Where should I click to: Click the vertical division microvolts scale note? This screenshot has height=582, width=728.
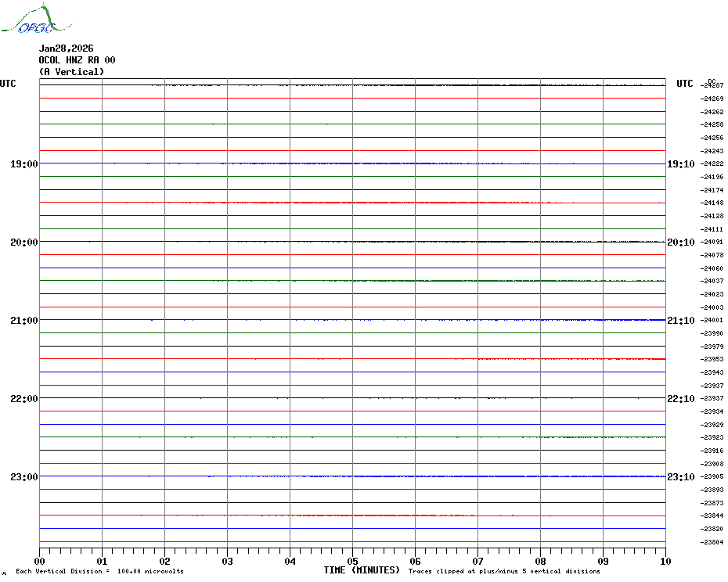[x=99, y=571]
